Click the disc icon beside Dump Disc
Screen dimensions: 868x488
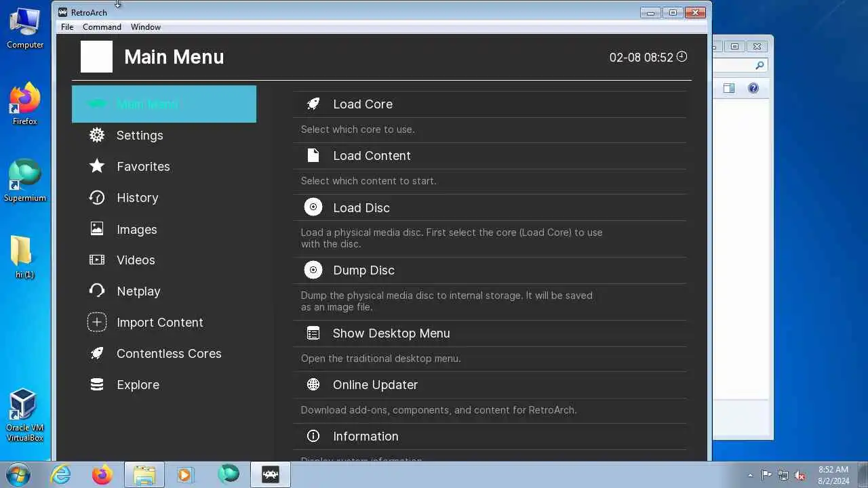[x=313, y=270]
